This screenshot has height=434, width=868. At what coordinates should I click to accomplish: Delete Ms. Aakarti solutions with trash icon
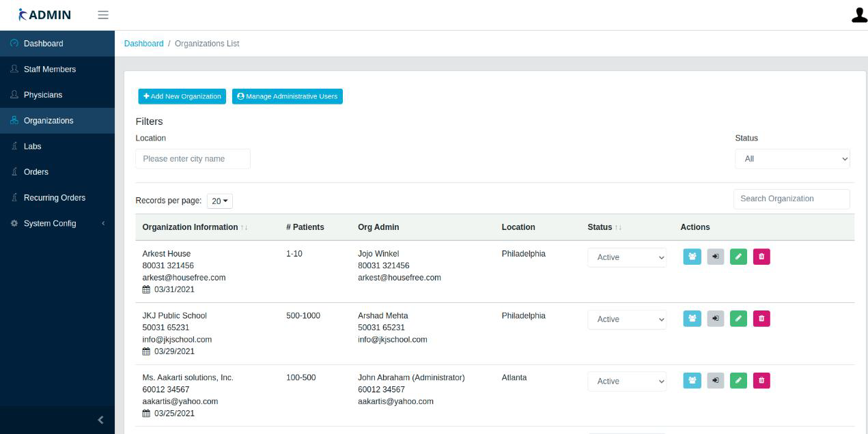pos(761,381)
